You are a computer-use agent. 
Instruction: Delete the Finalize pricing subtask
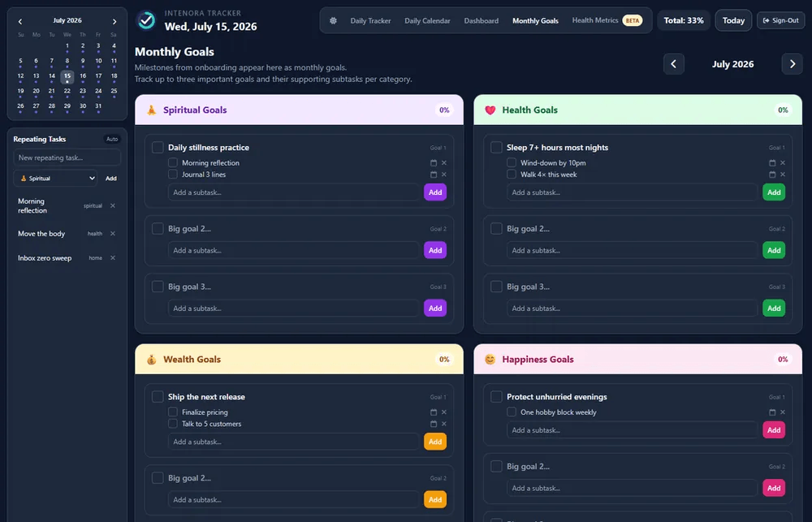click(x=444, y=412)
